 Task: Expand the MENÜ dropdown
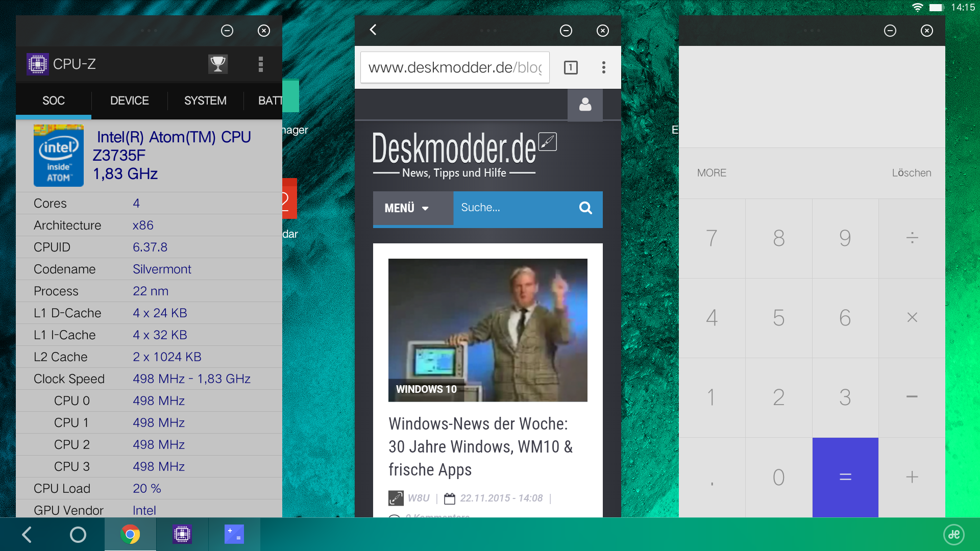point(413,208)
